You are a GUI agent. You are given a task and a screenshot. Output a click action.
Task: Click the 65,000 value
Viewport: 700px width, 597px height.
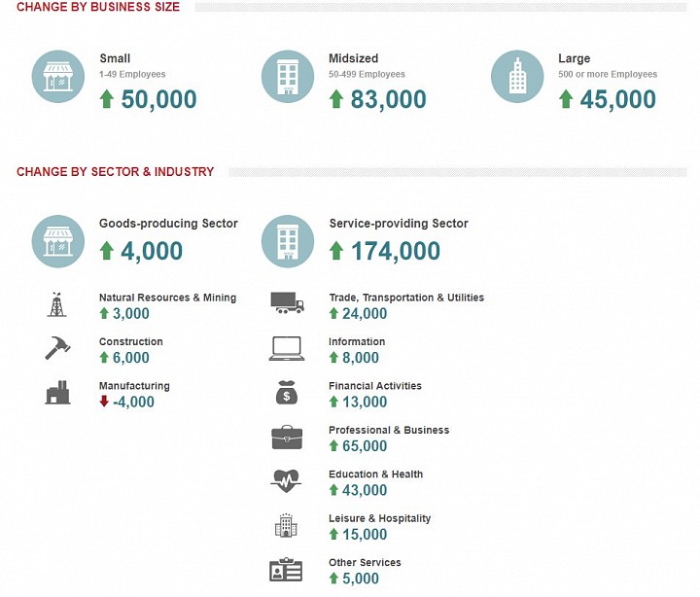coord(365,446)
